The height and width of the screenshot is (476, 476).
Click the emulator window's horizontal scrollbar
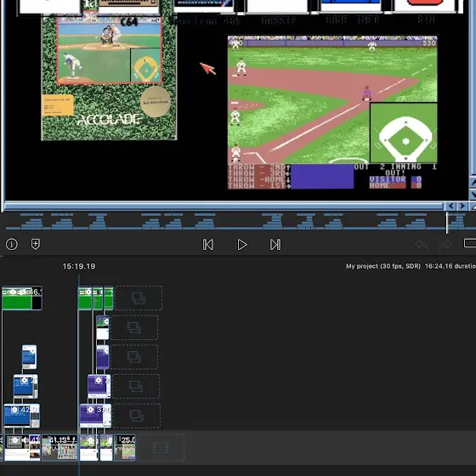pyautogui.click(x=224, y=206)
